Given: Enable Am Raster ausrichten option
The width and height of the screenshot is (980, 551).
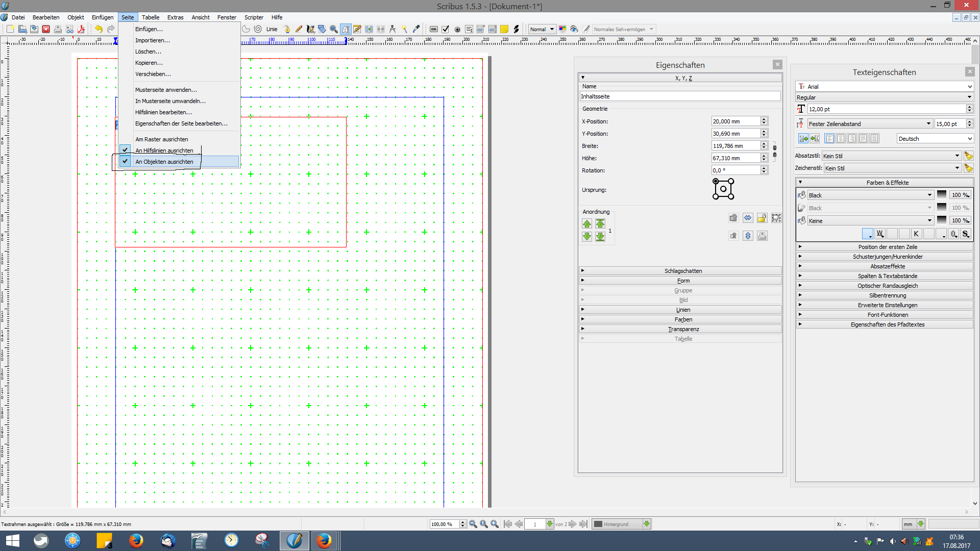Looking at the screenshot, I should click(161, 139).
